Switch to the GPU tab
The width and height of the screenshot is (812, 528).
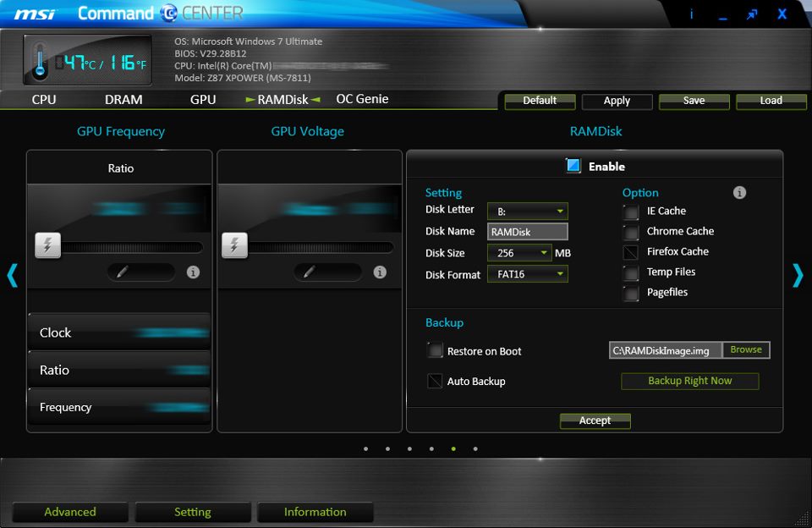(203, 100)
